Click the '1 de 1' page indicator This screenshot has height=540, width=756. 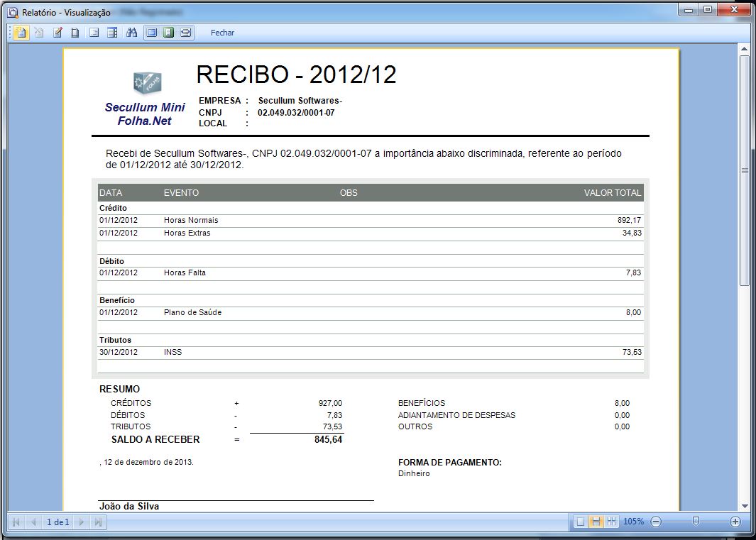tap(58, 522)
